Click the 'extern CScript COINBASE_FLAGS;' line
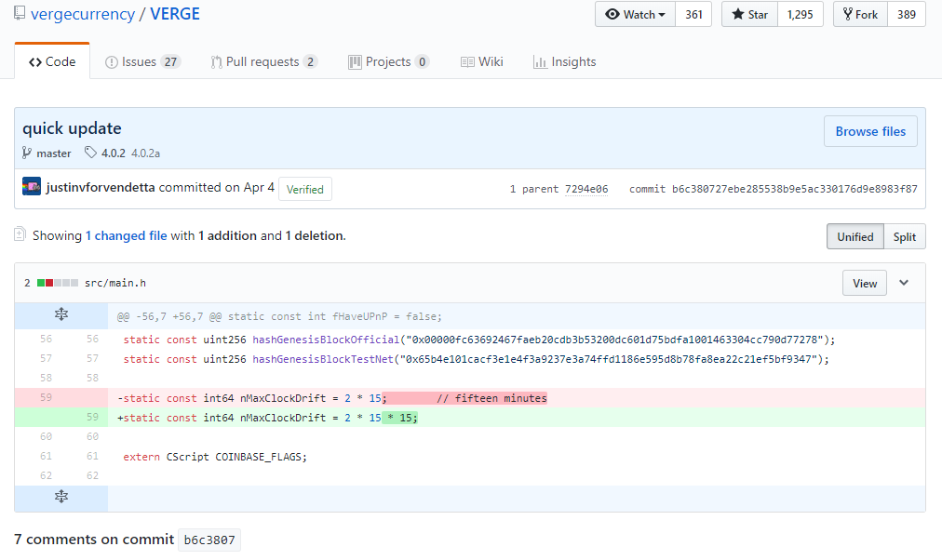The image size is (942, 560). [x=215, y=457]
